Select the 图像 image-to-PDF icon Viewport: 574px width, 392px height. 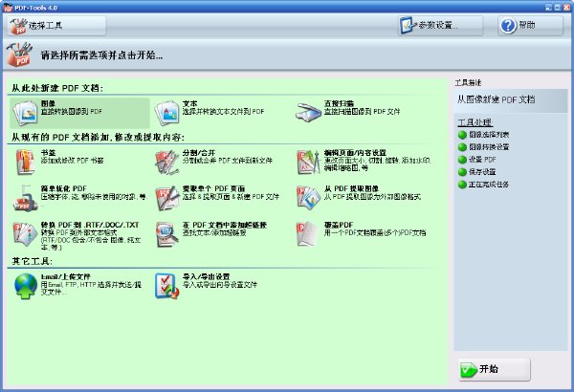click(x=25, y=113)
